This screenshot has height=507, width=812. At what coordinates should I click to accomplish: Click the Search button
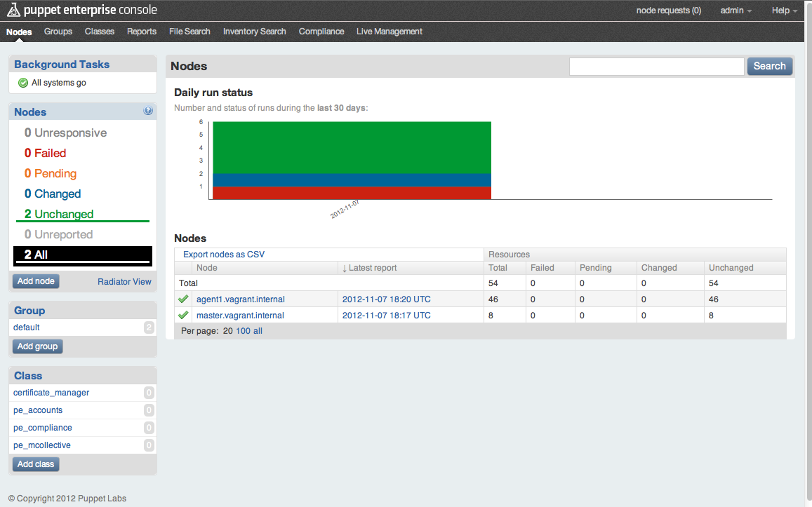[x=769, y=66]
